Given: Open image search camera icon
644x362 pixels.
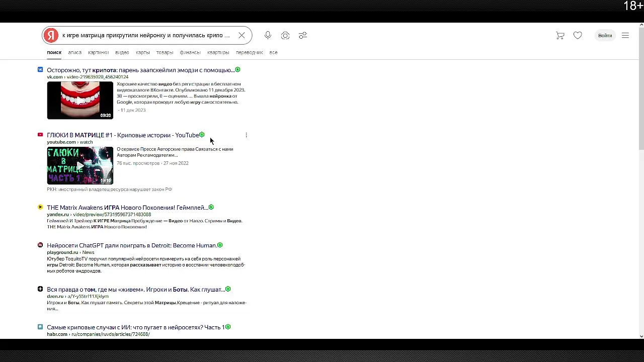Looking at the screenshot, I should [x=285, y=35].
